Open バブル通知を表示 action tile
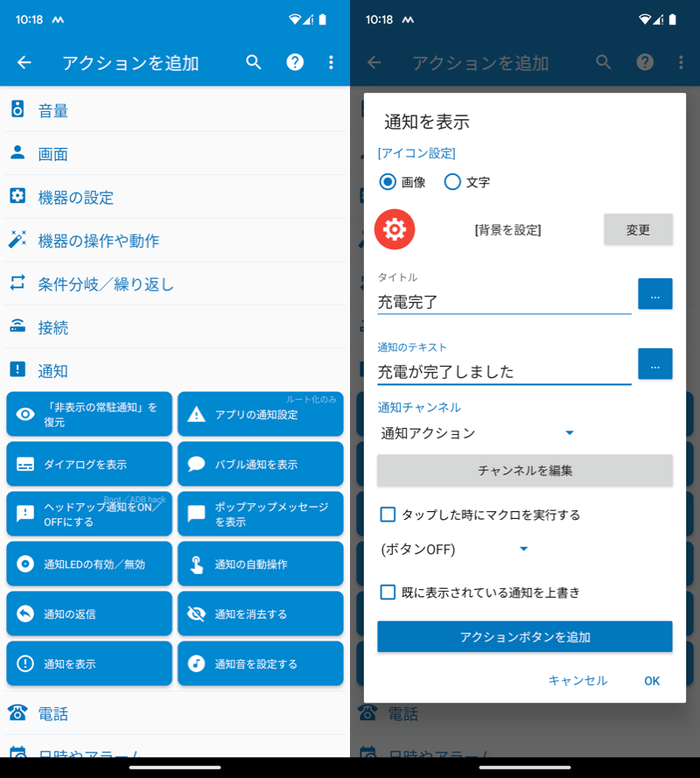Image resolution: width=700 pixels, height=778 pixels. coord(260,464)
